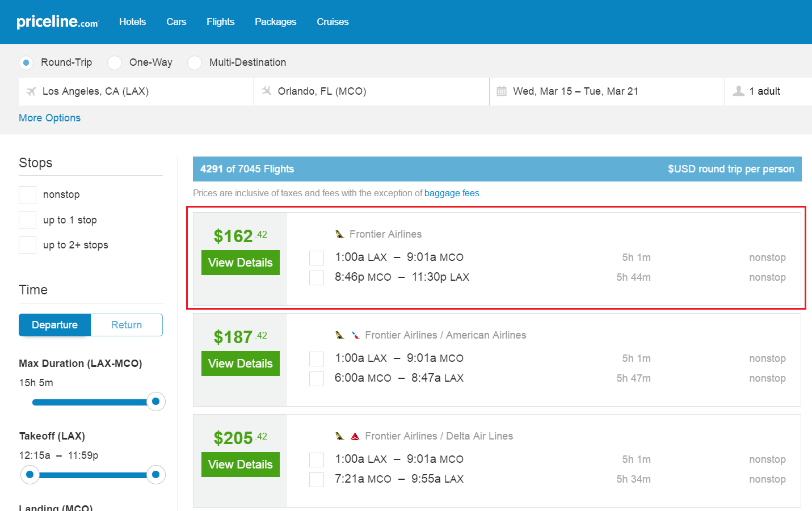Select the Round-Trip radio button
This screenshot has width=812, height=511.
(26, 62)
